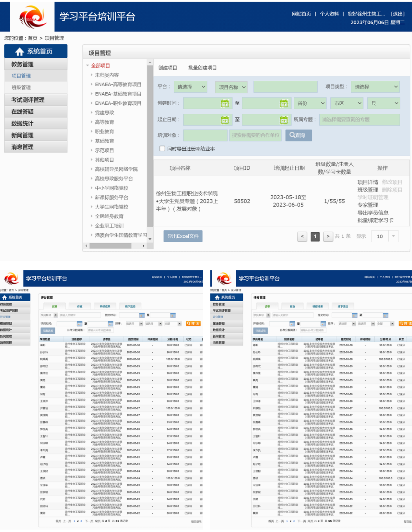Click the platform logo in the header

tap(32, 17)
